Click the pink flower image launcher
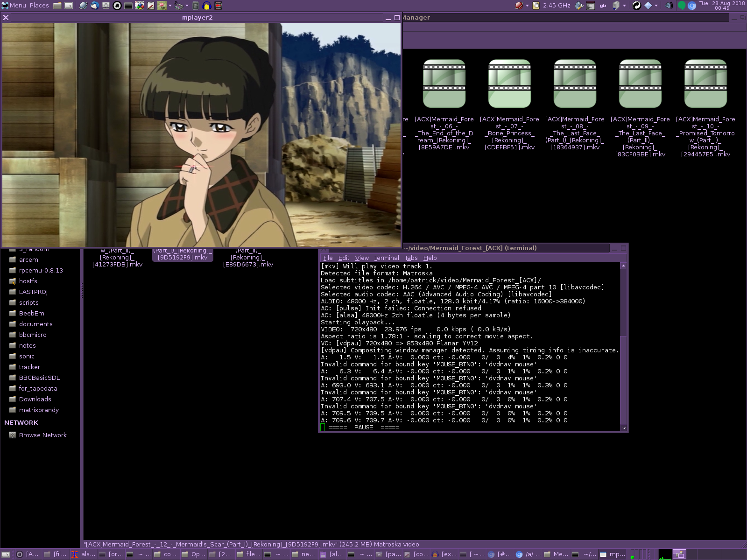This screenshot has height=560, width=747. [x=162, y=6]
